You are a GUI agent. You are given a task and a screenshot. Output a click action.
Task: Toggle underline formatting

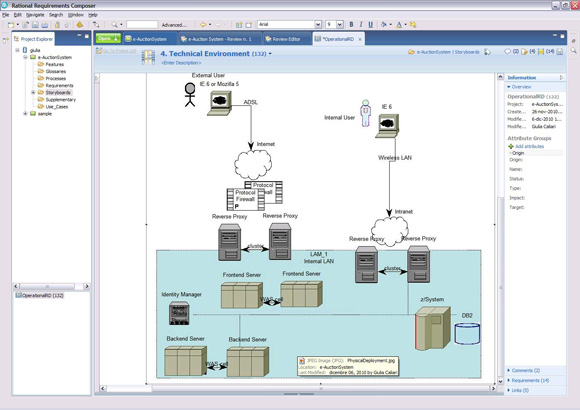pyautogui.click(x=371, y=24)
